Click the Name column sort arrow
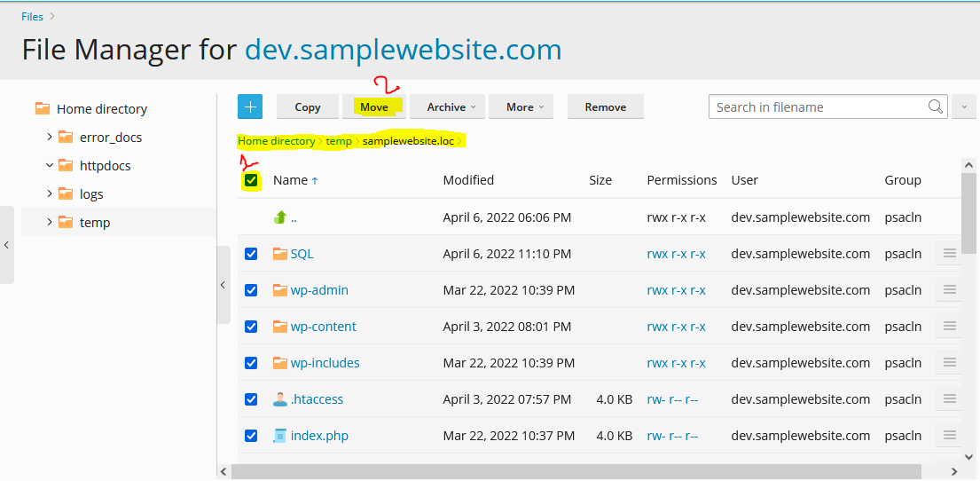The image size is (980, 481). click(x=315, y=181)
